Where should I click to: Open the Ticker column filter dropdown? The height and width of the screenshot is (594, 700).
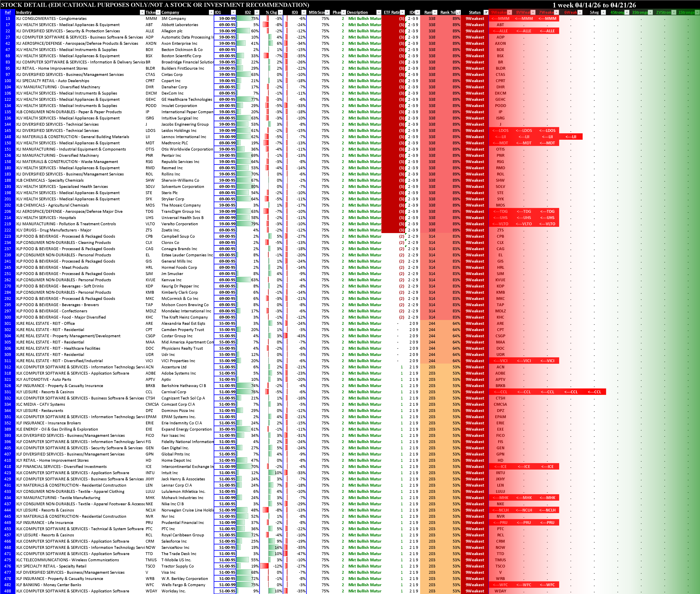[158, 12]
